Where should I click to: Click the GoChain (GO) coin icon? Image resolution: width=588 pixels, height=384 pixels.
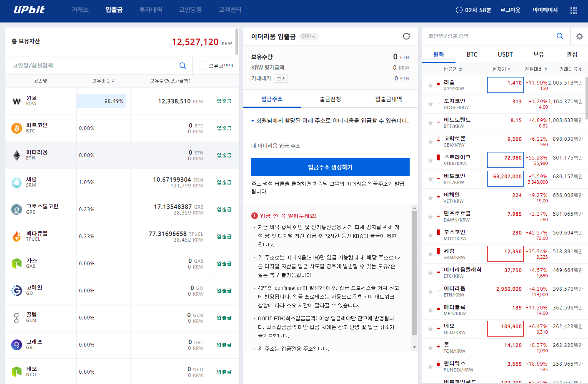(17, 291)
